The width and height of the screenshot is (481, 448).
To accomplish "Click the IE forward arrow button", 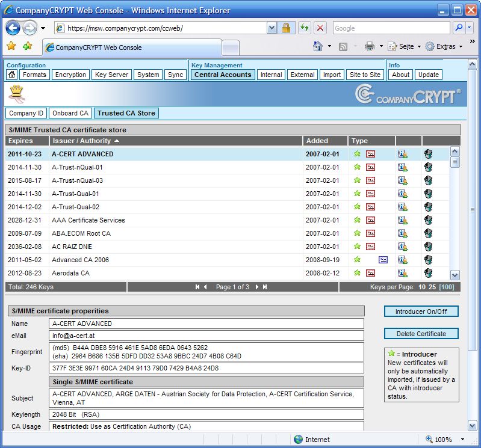I will pos(30,28).
